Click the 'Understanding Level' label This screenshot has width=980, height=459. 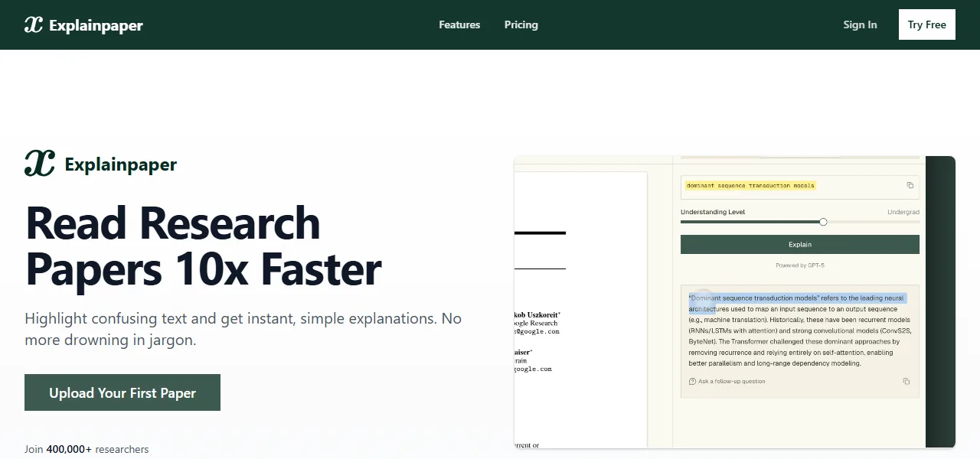(x=713, y=212)
